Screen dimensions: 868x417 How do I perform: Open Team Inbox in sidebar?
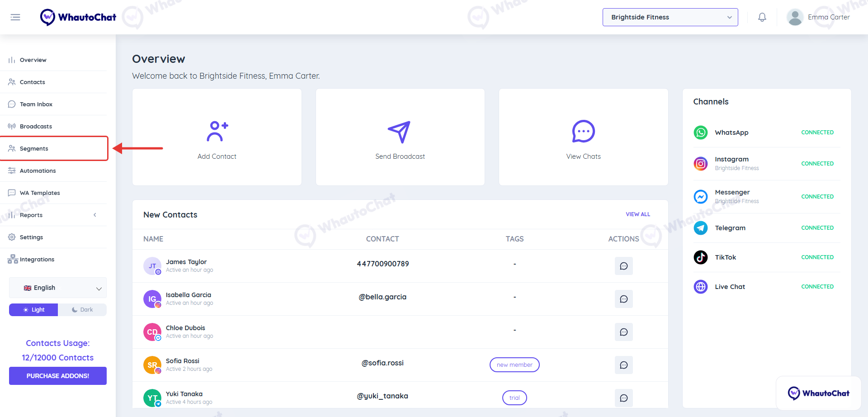click(53, 104)
